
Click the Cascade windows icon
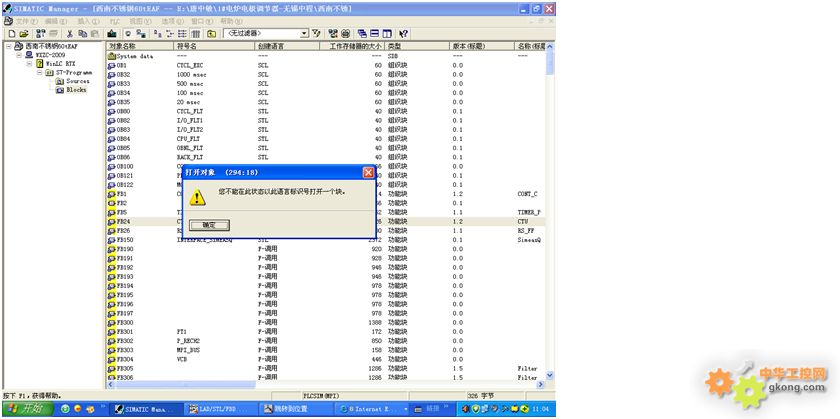coord(362,34)
